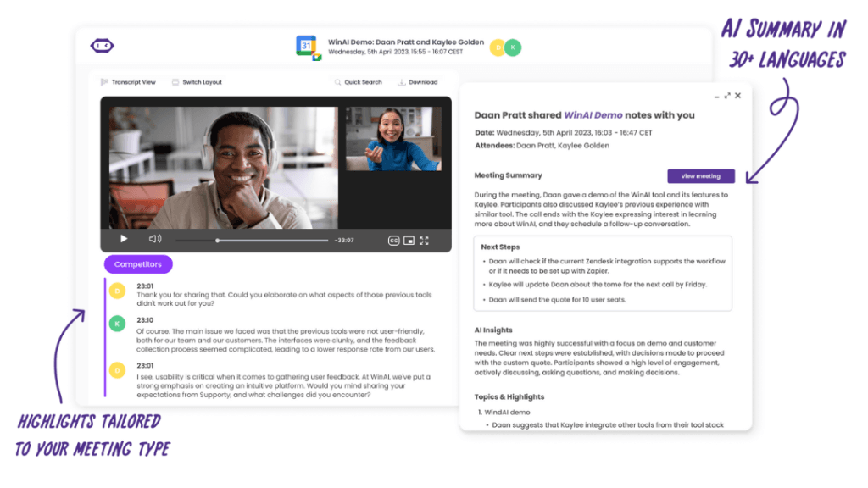Click the 'Meeting Summary' heading
The width and height of the screenshot is (868, 488).
click(x=509, y=175)
